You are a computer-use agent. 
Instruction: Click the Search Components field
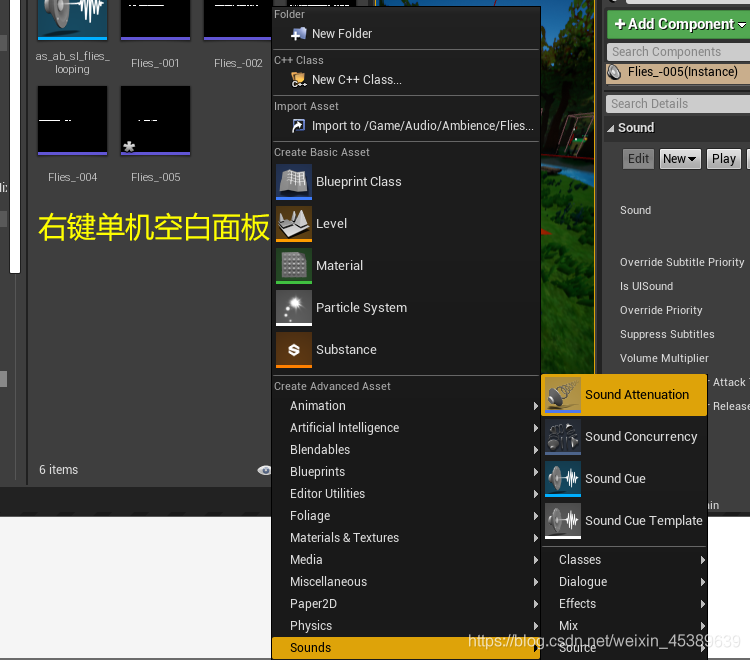678,52
